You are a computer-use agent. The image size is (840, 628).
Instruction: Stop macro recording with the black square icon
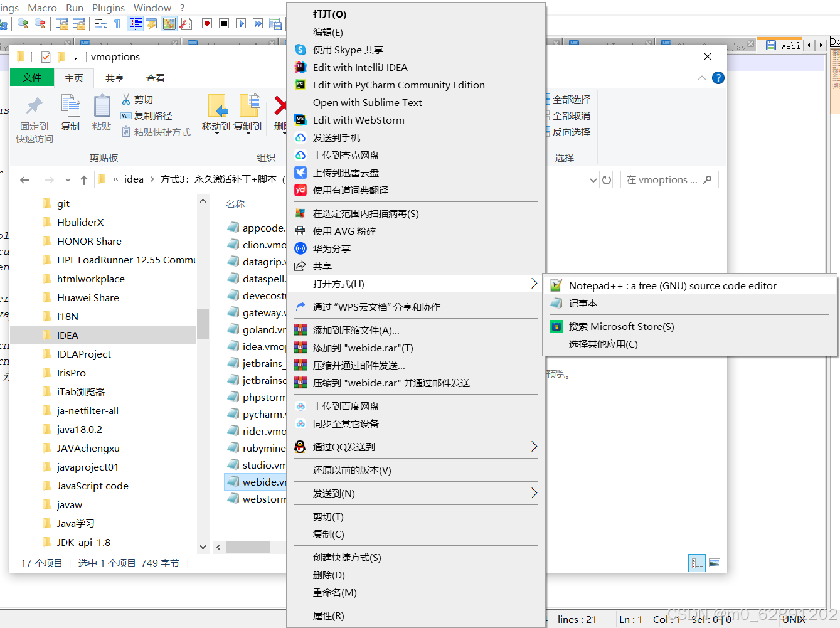224,23
